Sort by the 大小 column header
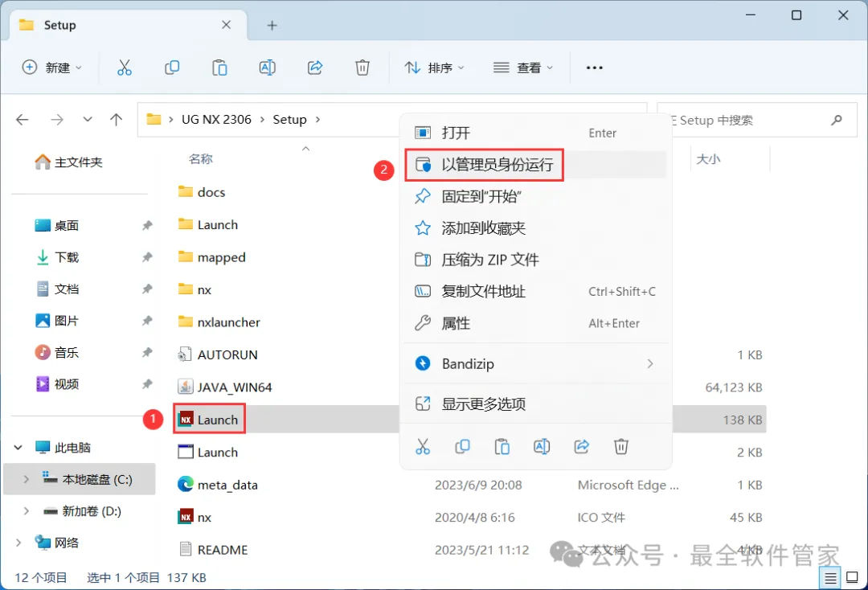This screenshot has width=868, height=590. pos(708,159)
